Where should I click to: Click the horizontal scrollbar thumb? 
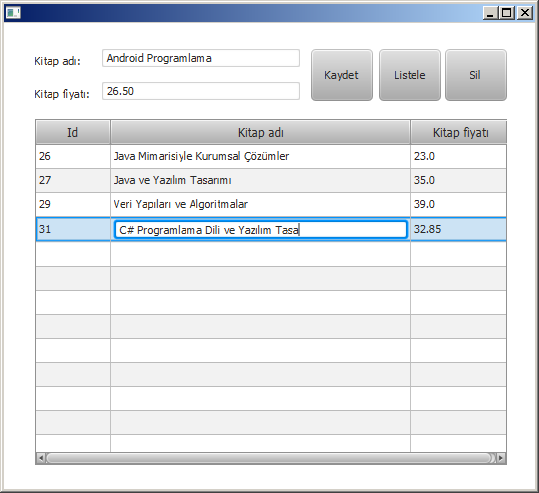(x=270, y=458)
